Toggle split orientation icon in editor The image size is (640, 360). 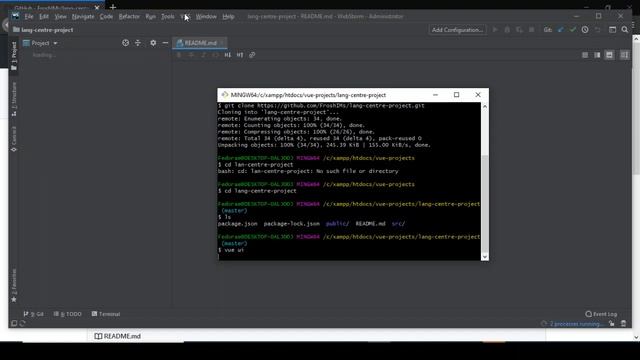[x=625, y=55]
